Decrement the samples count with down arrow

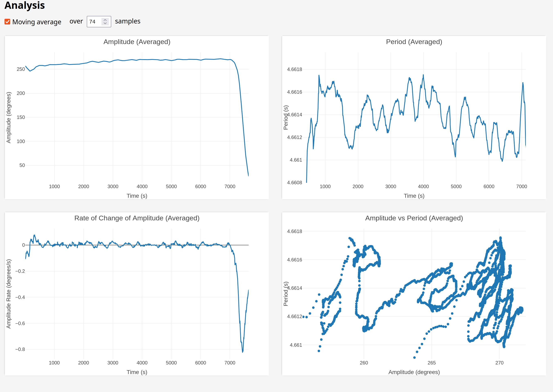point(105,23)
